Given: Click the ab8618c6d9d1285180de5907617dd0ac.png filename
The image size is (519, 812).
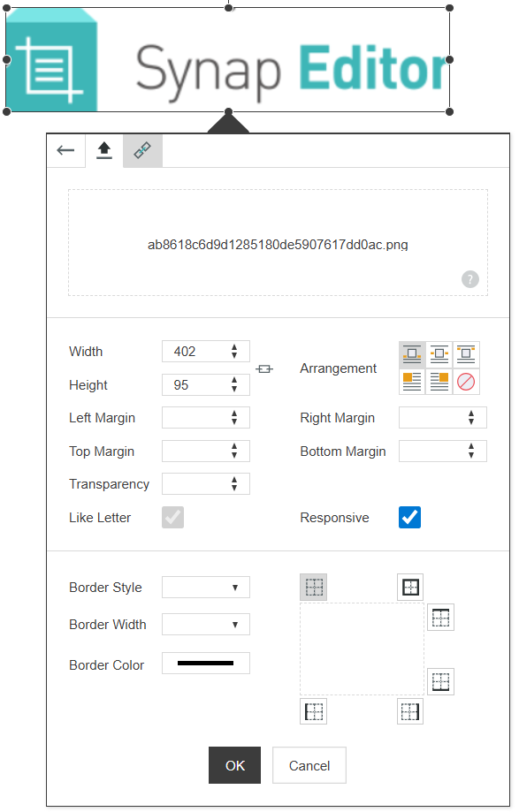Looking at the screenshot, I should [278, 245].
